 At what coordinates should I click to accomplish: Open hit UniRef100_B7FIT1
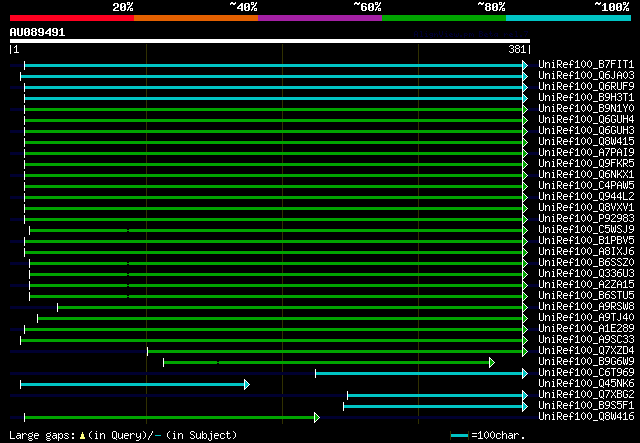[586, 65]
